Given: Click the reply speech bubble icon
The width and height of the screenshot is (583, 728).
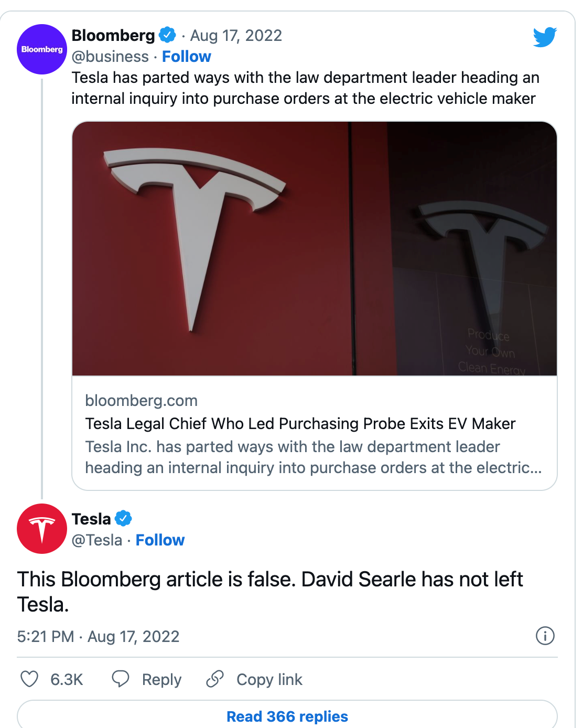Looking at the screenshot, I should click(121, 679).
